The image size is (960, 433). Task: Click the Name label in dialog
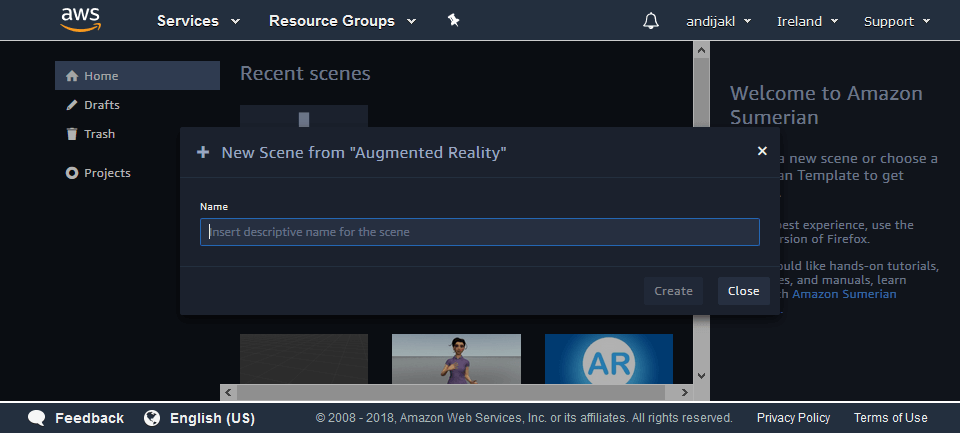pos(214,207)
